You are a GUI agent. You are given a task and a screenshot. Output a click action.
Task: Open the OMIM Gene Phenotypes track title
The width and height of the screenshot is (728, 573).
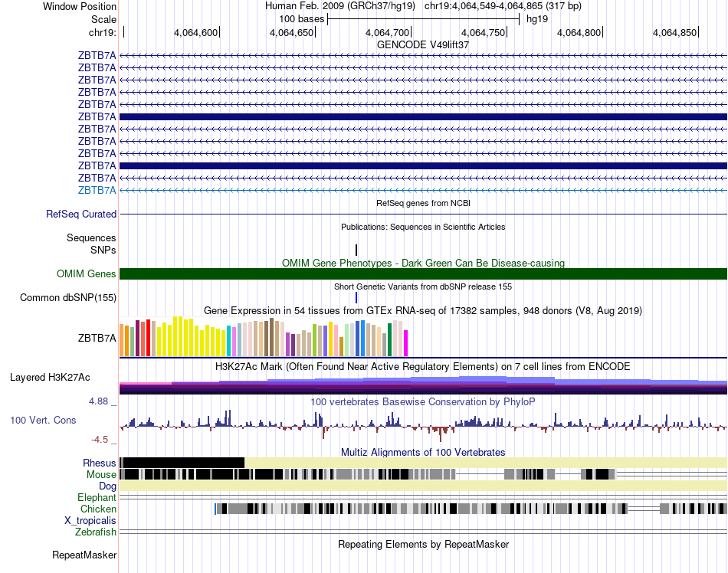[423, 263]
